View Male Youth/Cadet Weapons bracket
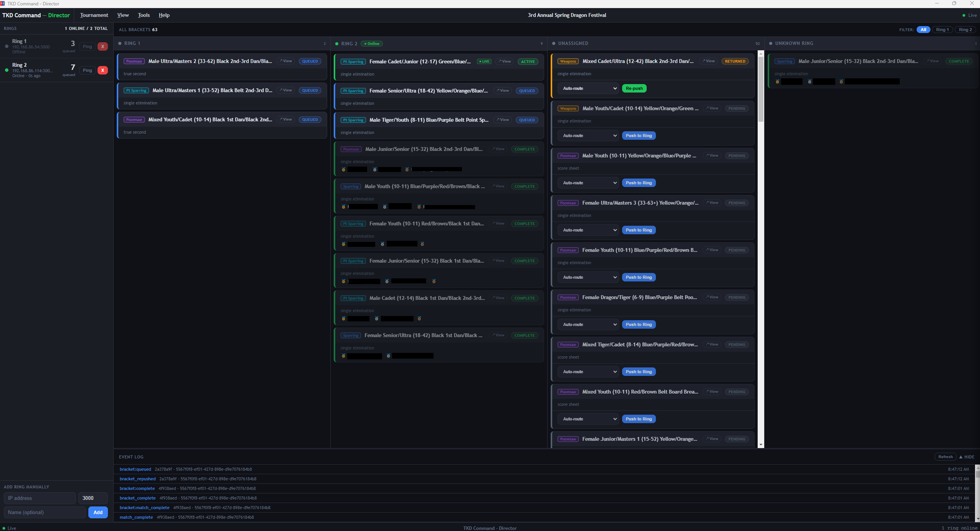This screenshot has height=531, width=980. pos(712,108)
